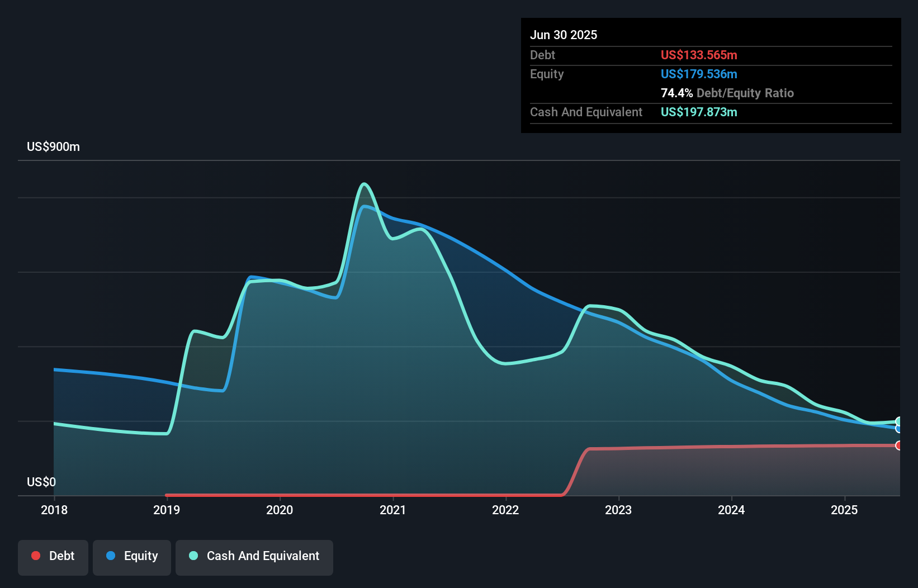Viewport: 918px width, 588px height.
Task: Toggle the Cash And Equivalent series visibility
Action: [x=254, y=556]
